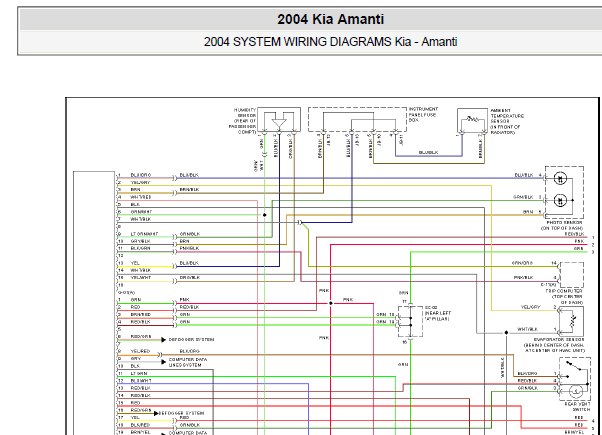Click the evaporator sensor thermistor symbol

572,322
